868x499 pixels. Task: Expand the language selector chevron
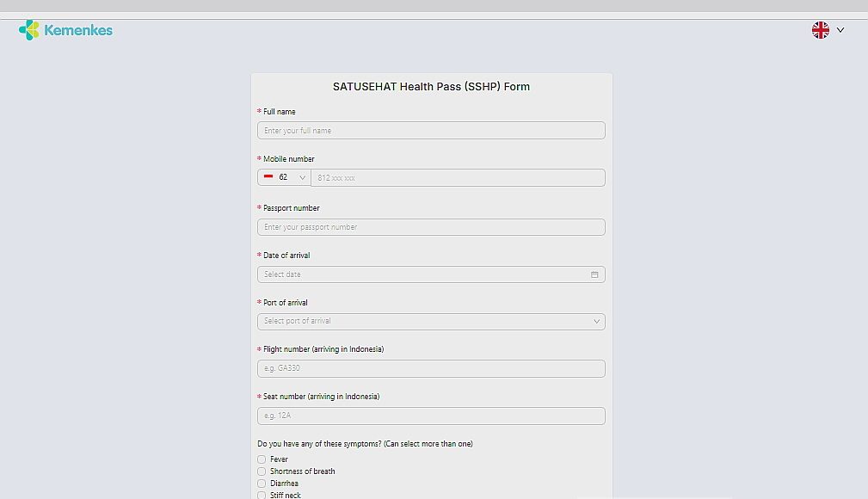click(x=840, y=30)
